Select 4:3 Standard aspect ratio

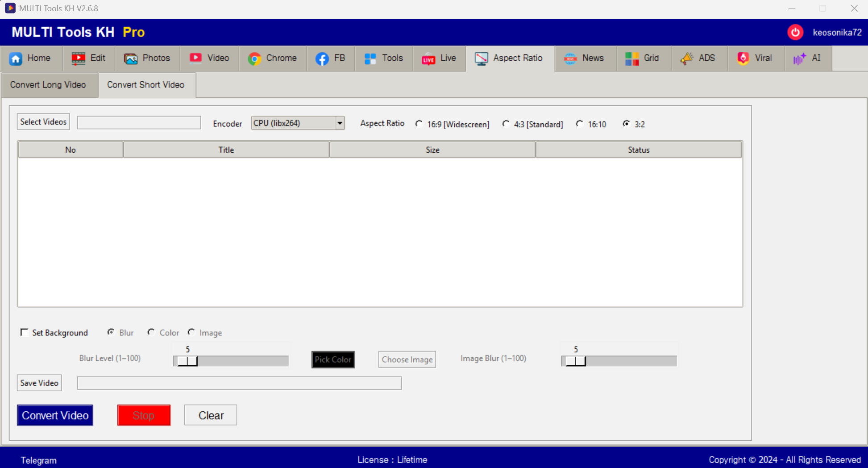click(x=506, y=124)
